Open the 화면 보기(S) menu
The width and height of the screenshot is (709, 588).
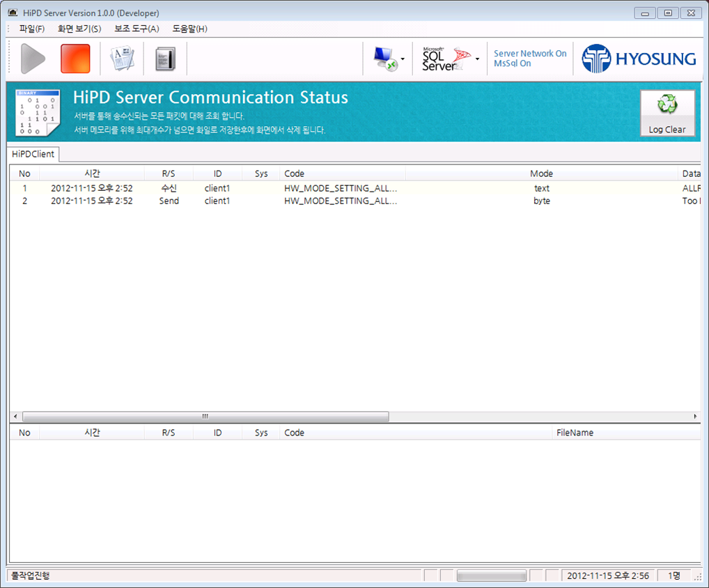tap(79, 29)
